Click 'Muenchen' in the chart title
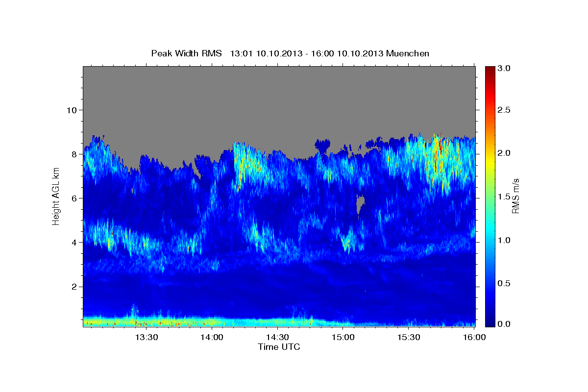The image size is (588, 392). (408, 53)
